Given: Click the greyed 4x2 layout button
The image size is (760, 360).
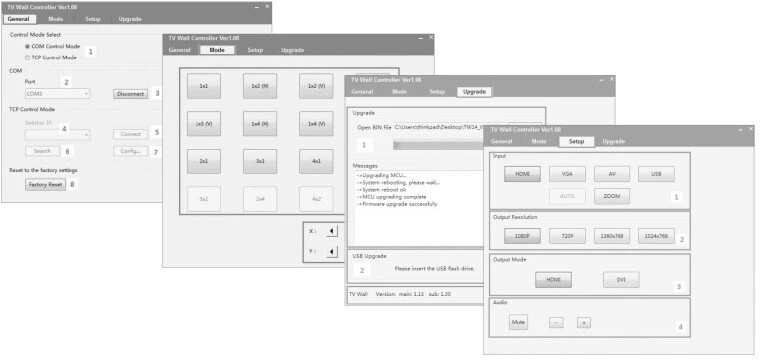Looking at the screenshot, I should [316, 199].
